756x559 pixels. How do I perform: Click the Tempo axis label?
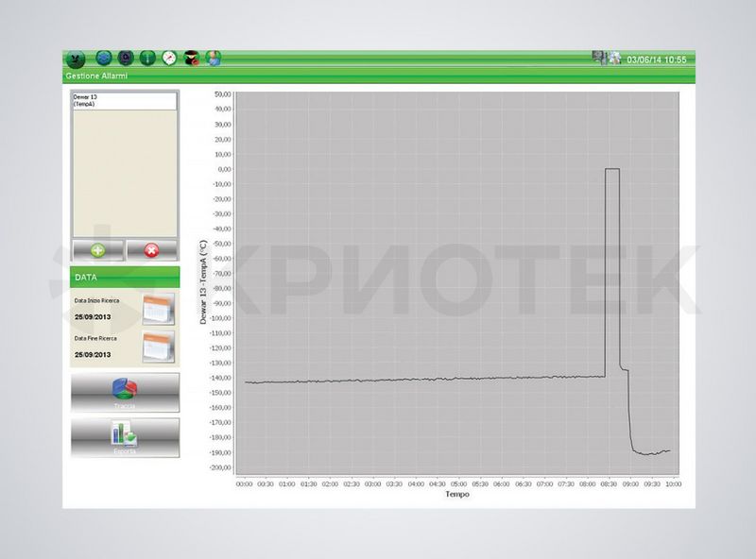coord(457,495)
